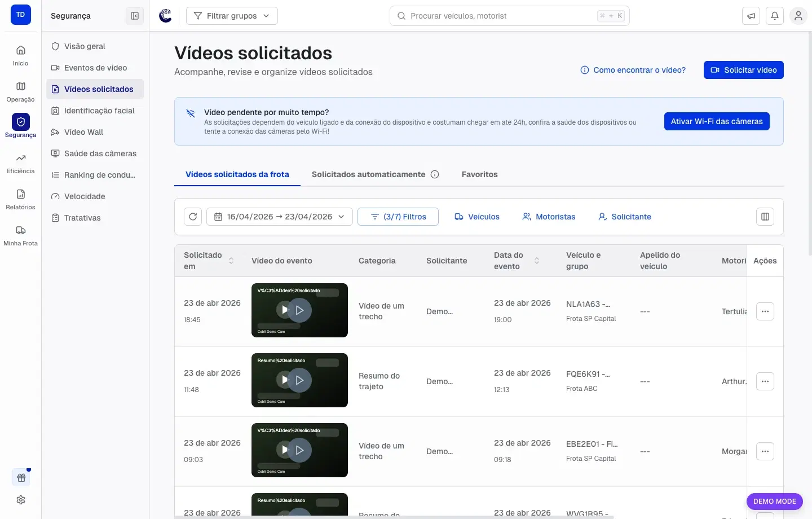Focus the Procurar veículos search field

[x=510, y=16]
